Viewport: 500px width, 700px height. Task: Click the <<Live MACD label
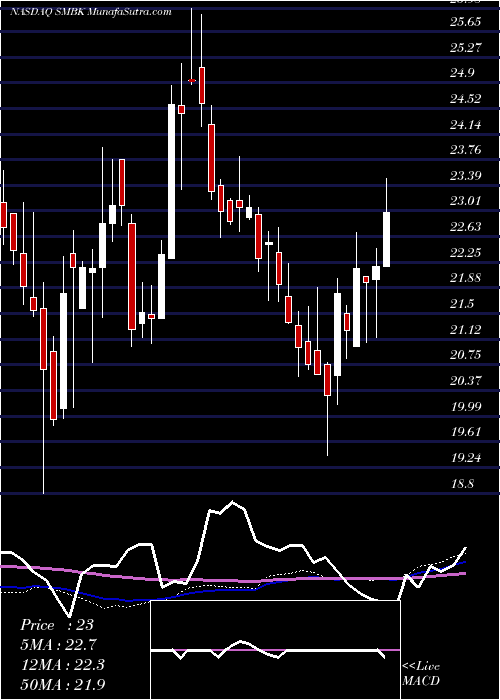point(421,673)
